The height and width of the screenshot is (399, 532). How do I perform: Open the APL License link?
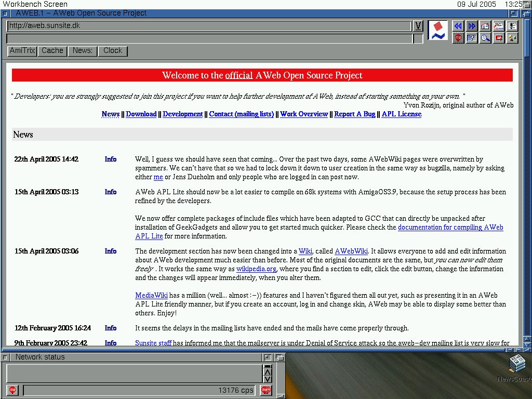tap(402, 114)
